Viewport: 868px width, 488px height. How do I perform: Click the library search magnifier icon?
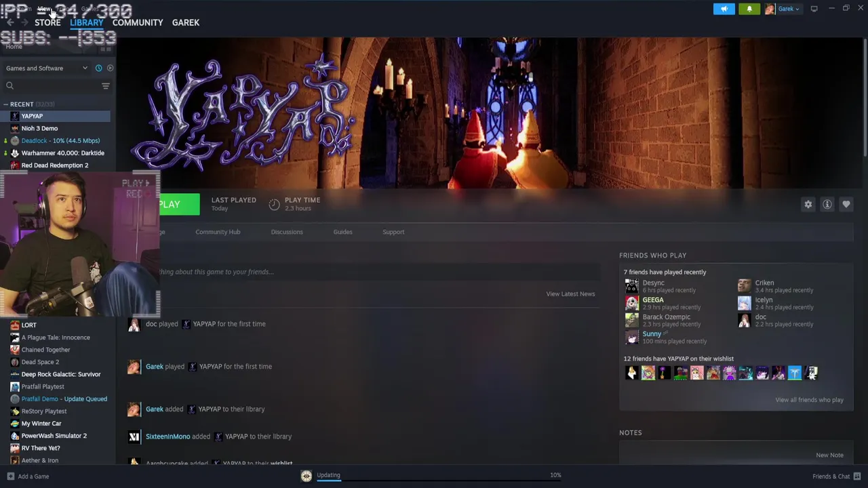[x=9, y=85]
